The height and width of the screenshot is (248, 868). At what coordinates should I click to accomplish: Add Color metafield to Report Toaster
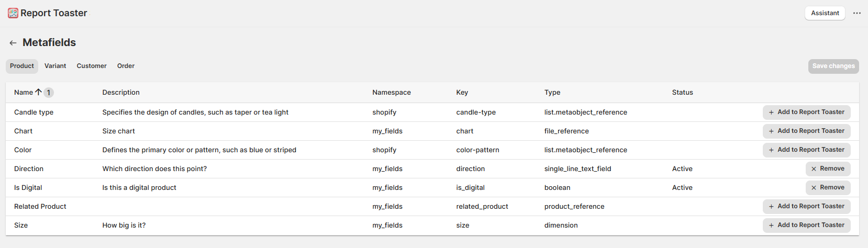point(806,150)
